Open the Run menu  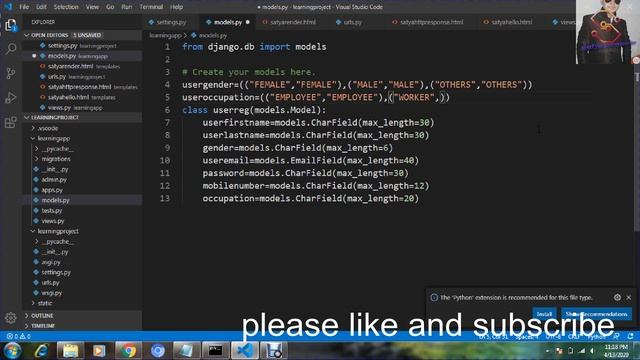pos(127,7)
